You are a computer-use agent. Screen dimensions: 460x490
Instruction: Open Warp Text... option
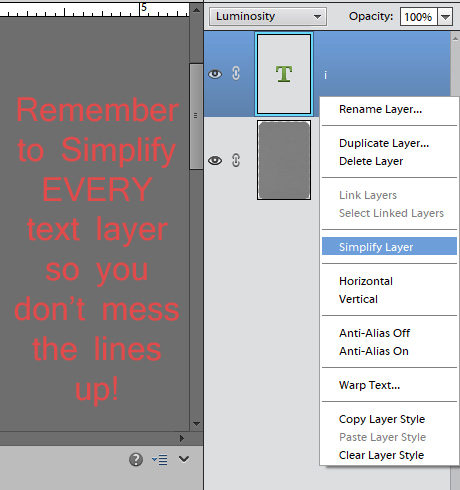click(369, 385)
